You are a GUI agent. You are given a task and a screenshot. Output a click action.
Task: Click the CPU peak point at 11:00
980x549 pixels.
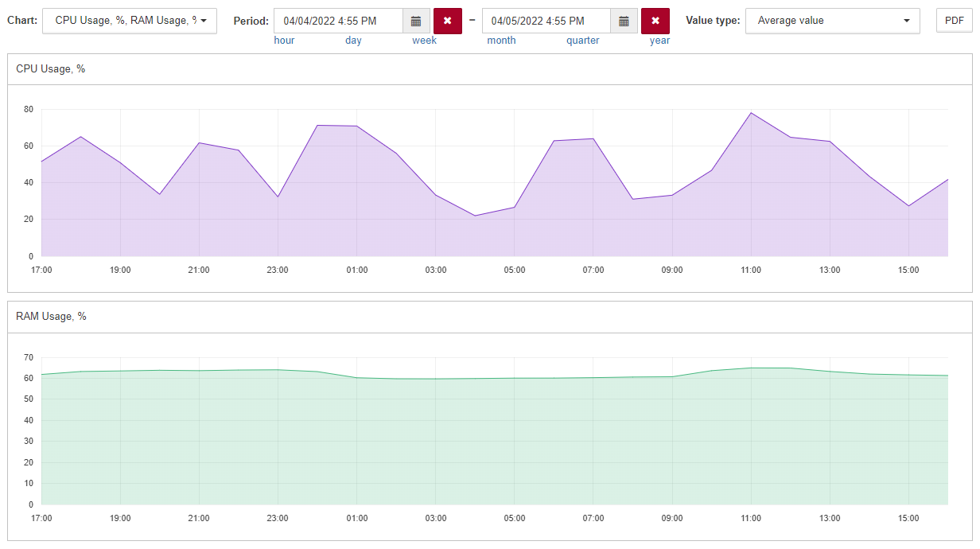pyautogui.click(x=751, y=112)
